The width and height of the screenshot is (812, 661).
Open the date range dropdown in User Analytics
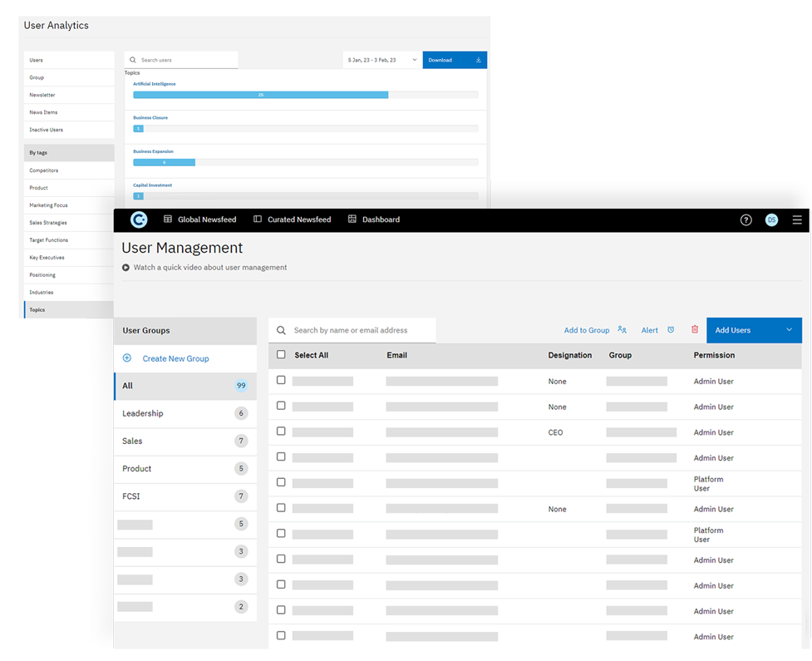tap(381, 60)
